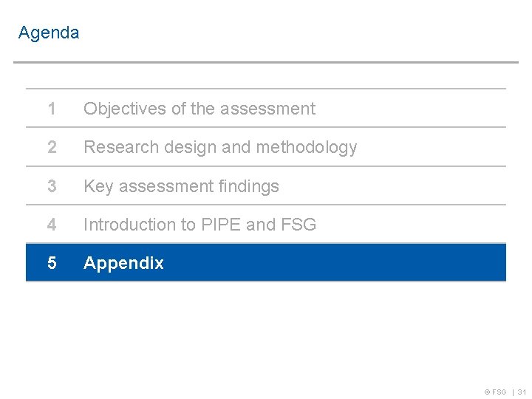
Task: Open "Objectives of the assessment" agenda entry
Action: (199, 109)
